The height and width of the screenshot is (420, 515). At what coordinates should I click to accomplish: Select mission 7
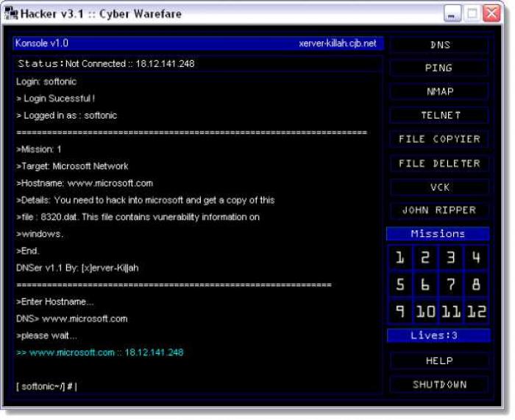(451, 285)
